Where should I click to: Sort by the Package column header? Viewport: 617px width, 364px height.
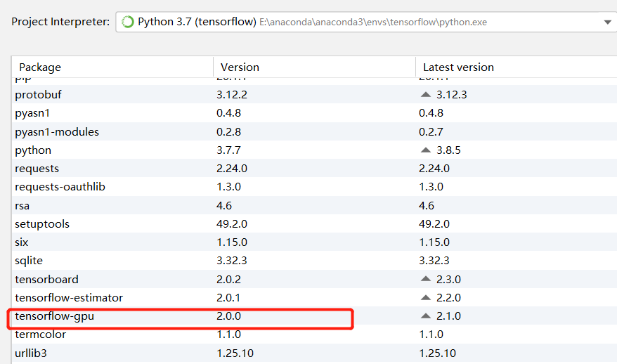click(x=40, y=67)
